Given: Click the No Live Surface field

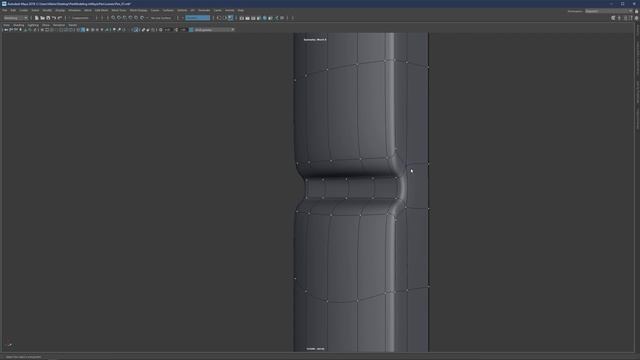Looking at the screenshot, I should [161, 18].
